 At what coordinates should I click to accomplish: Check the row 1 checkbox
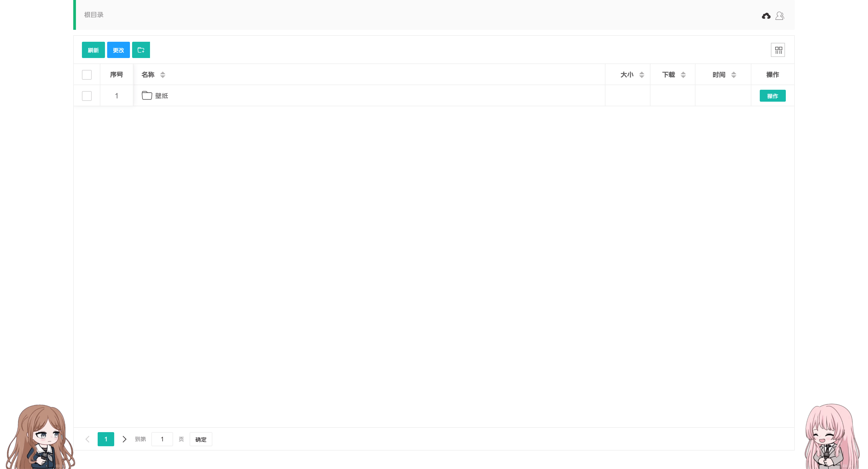[87, 96]
